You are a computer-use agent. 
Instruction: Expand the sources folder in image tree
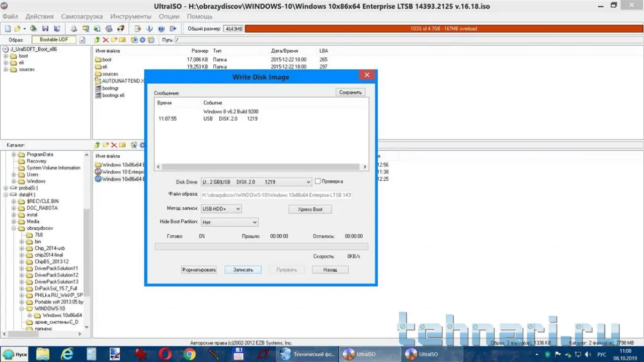6,69
